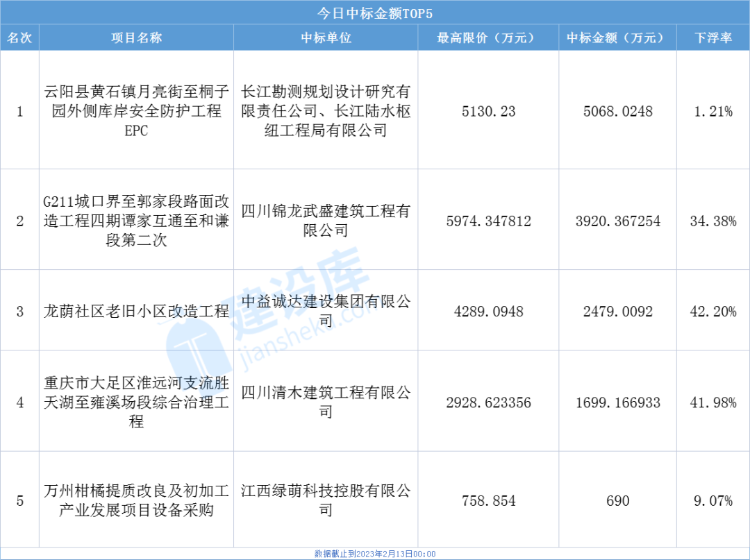750x560 pixels.
Task: Select the 江西绿萌科技控股有限公司 cell
Action: (x=326, y=500)
